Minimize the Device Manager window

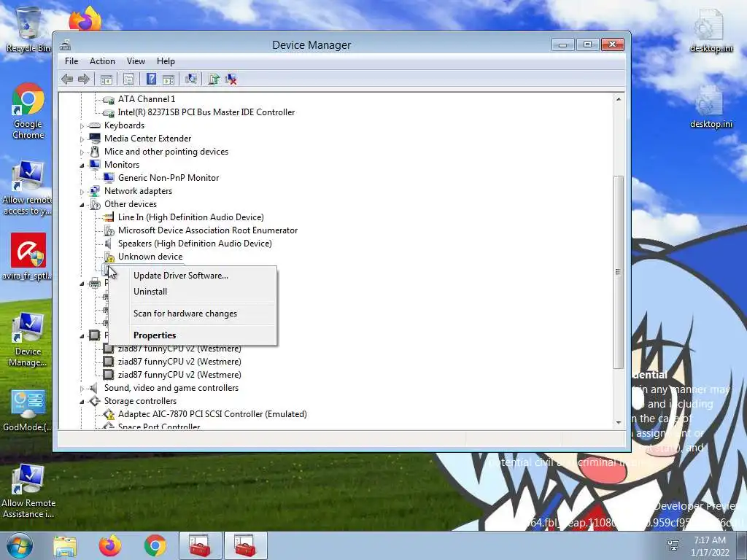click(x=563, y=44)
